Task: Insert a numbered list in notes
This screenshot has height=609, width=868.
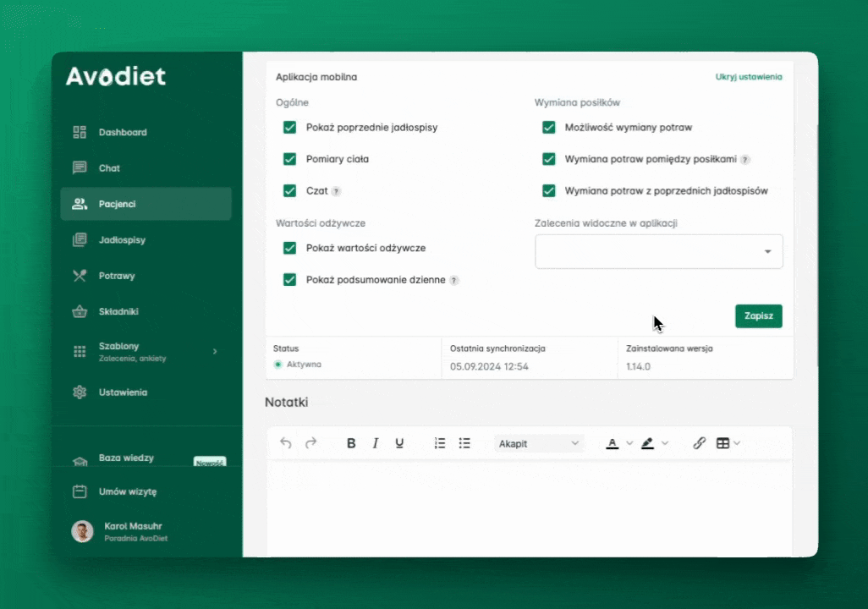Action: tap(440, 443)
